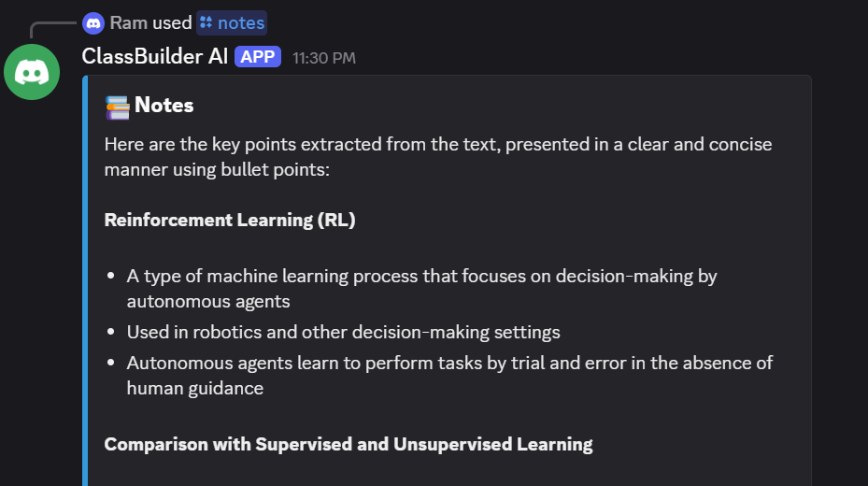This screenshot has width=868, height=486.
Task: Click the 11:30 PM message timestamp
Action: tap(323, 58)
